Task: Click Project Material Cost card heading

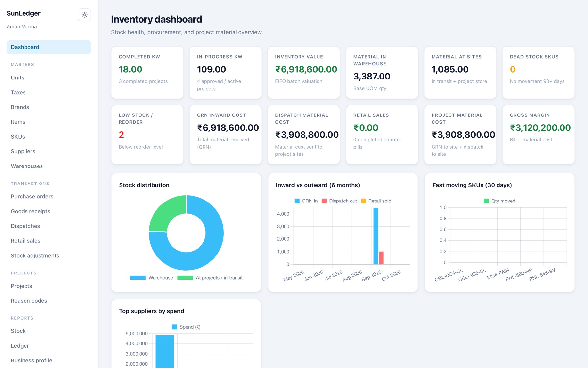Action: click(x=457, y=118)
